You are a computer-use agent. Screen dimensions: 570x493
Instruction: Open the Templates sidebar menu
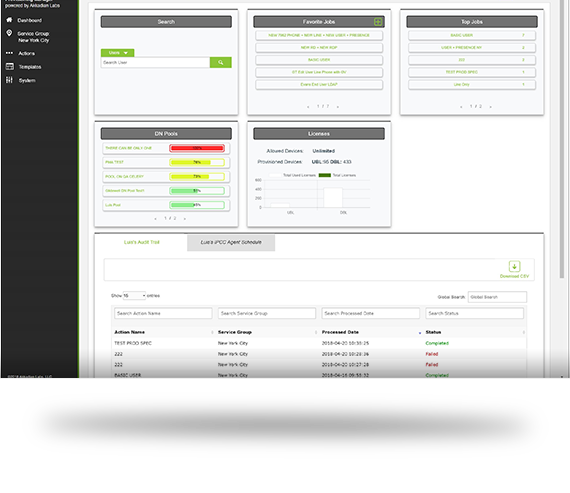coord(30,67)
